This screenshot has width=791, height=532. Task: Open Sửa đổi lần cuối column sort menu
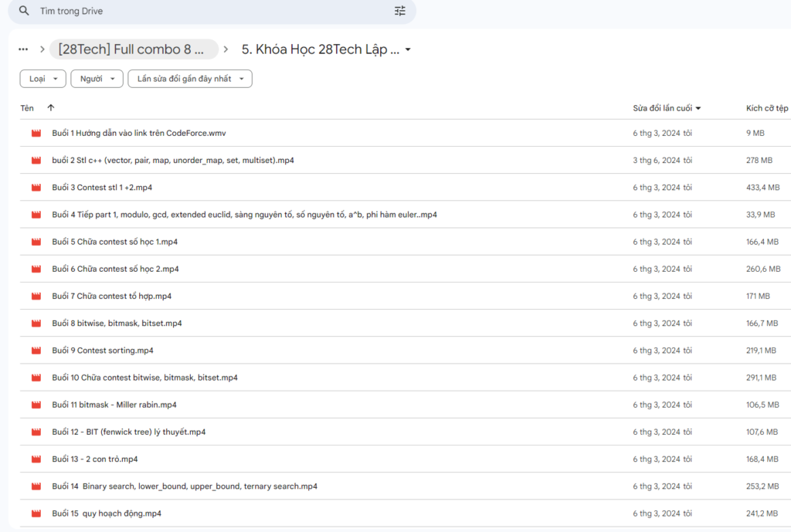click(667, 108)
